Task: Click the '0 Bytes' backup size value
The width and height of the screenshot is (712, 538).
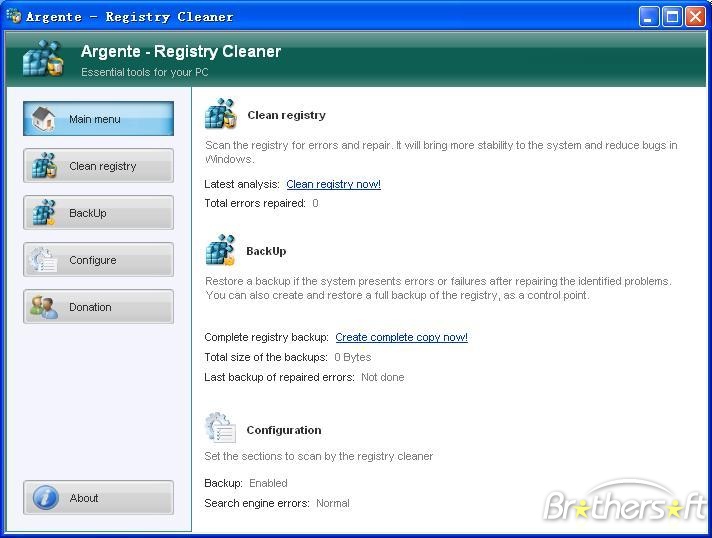Action: coord(352,357)
